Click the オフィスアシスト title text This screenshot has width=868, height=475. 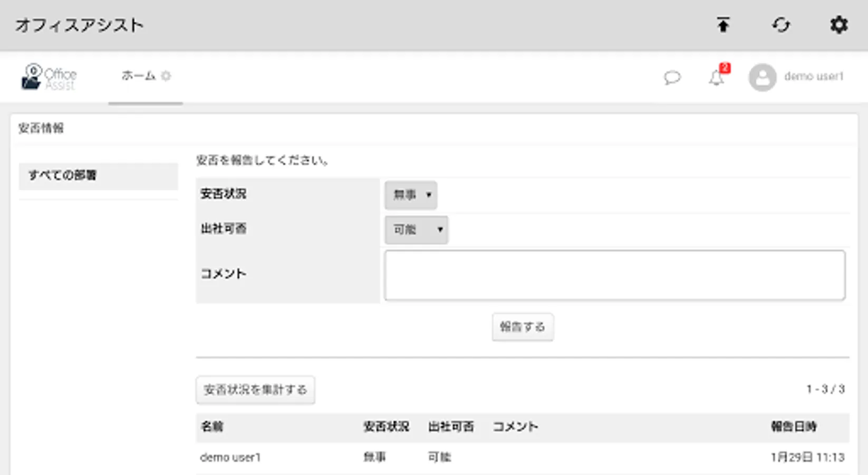(79, 25)
